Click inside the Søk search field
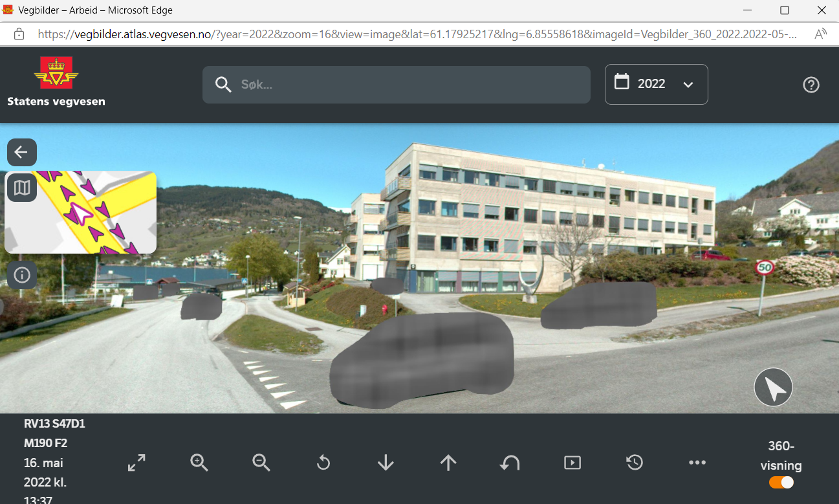This screenshot has width=839, height=504. pyautogui.click(x=397, y=84)
